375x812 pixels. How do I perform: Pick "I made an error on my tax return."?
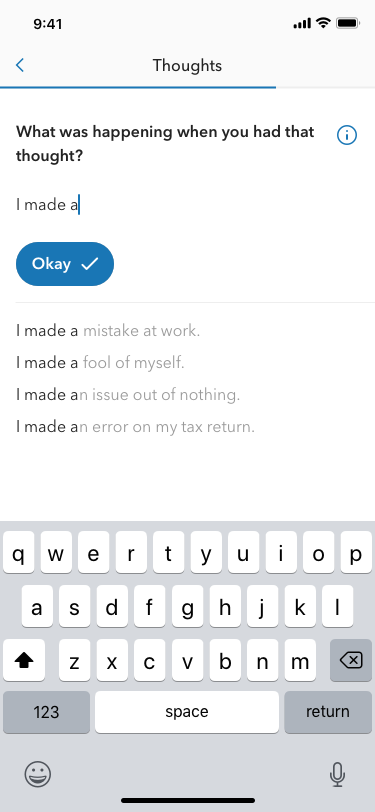pyautogui.click(x=135, y=427)
